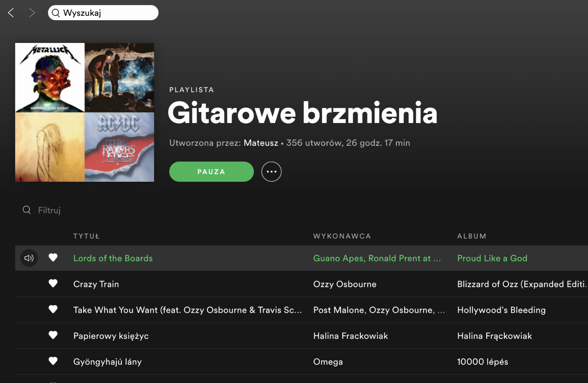
Task: Go forward with the right arrow
Action: click(x=32, y=13)
